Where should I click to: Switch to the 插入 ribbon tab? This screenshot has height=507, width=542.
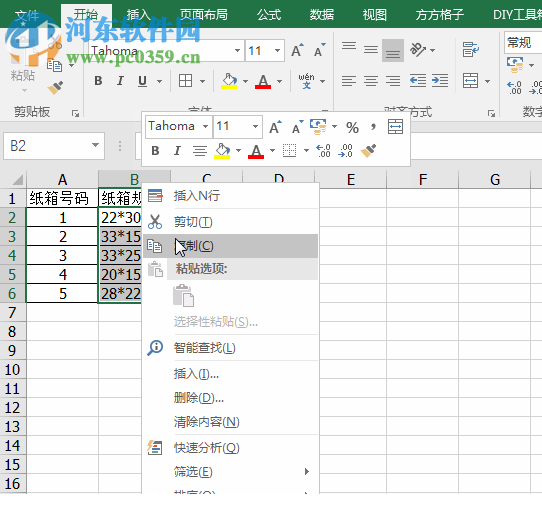138,15
